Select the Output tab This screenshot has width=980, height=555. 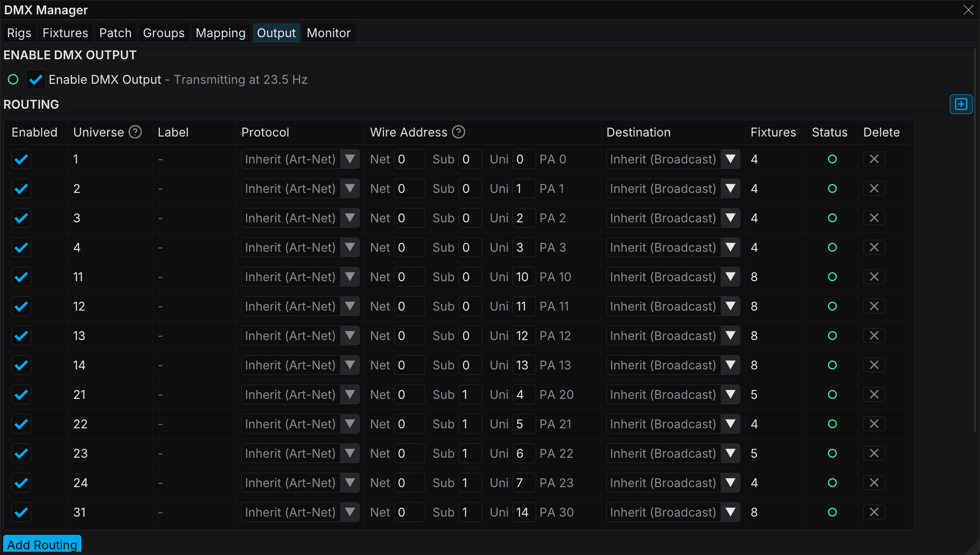pyautogui.click(x=276, y=33)
